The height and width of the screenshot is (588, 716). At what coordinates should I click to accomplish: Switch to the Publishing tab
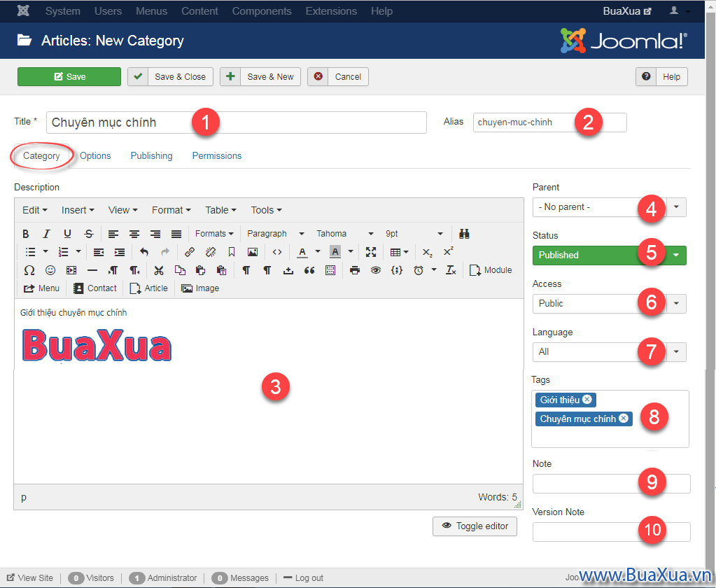(152, 155)
